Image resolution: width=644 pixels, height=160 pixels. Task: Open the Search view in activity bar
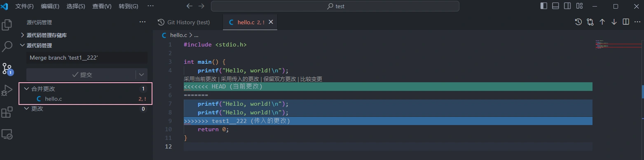tap(7, 46)
